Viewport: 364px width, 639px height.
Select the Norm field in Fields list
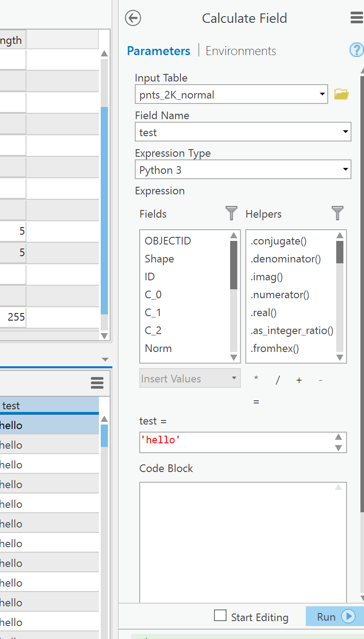point(158,348)
